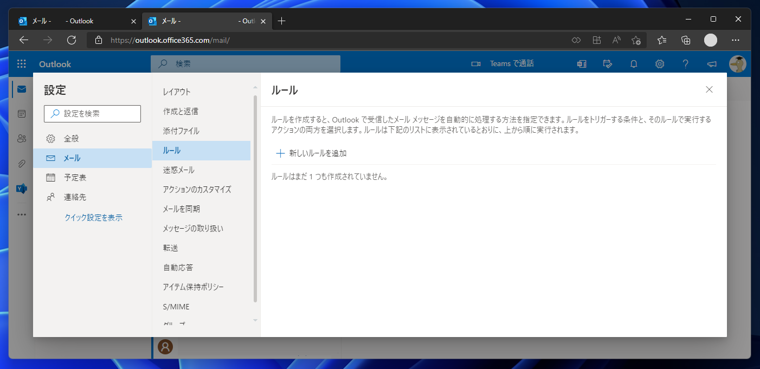Click the browser address bar URL

point(170,40)
